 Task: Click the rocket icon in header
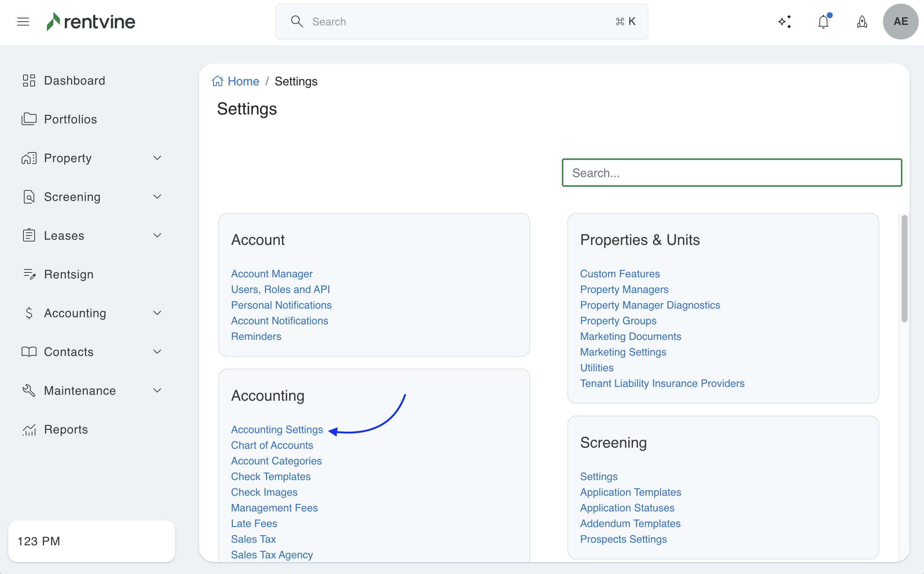click(862, 22)
